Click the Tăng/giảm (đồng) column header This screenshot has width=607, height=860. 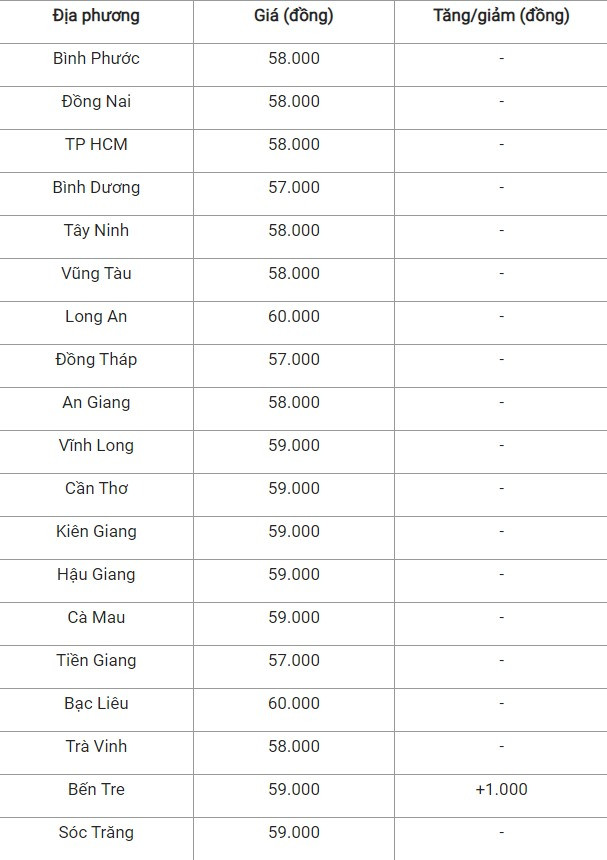pyautogui.click(x=501, y=16)
